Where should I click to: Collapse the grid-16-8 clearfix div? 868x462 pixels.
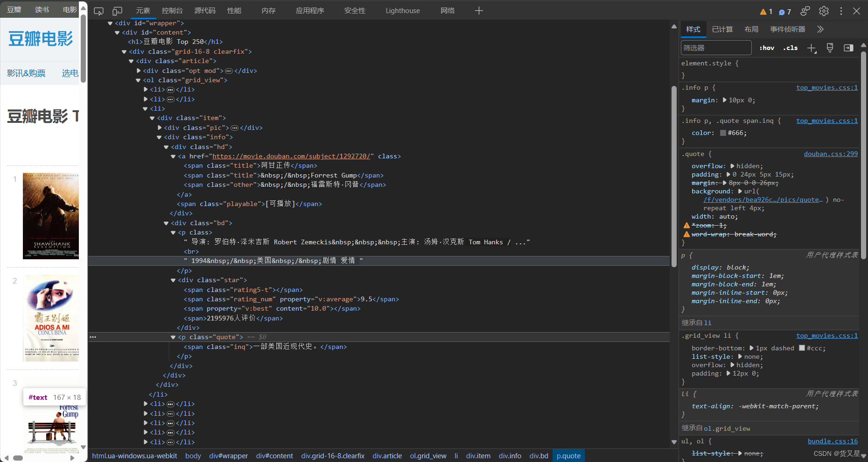pos(124,52)
